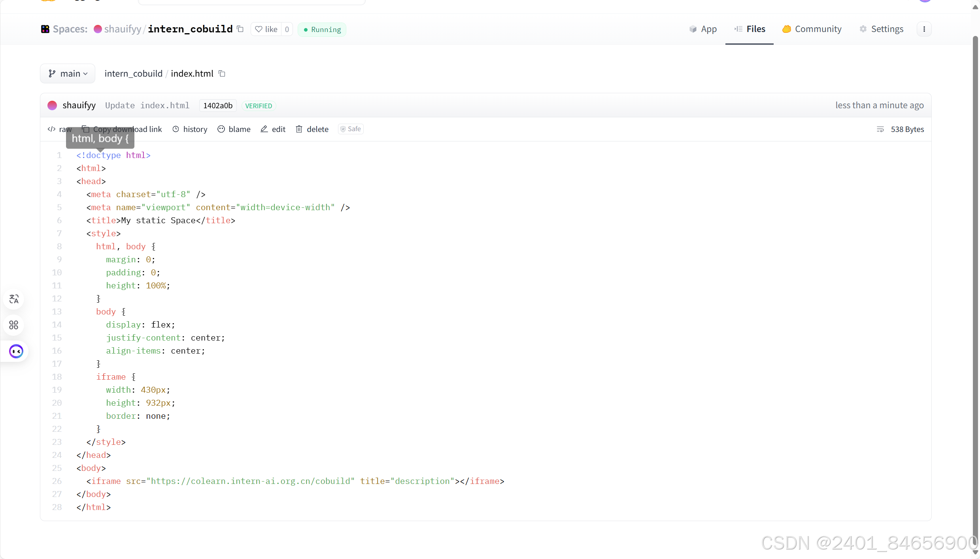Click the Safe security scan badge
This screenshot has height=559, width=980.
pyautogui.click(x=351, y=129)
